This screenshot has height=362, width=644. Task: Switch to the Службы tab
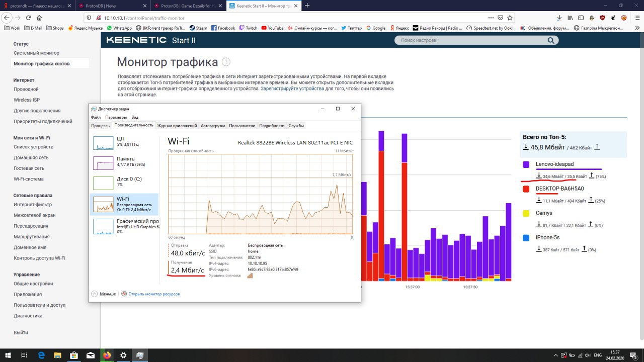click(x=296, y=126)
